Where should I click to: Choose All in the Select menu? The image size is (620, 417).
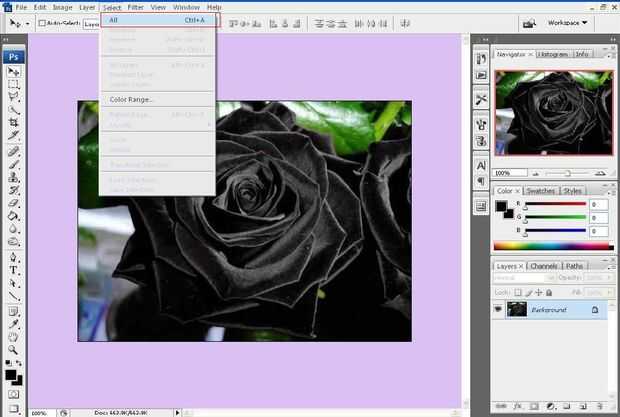coord(158,20)
